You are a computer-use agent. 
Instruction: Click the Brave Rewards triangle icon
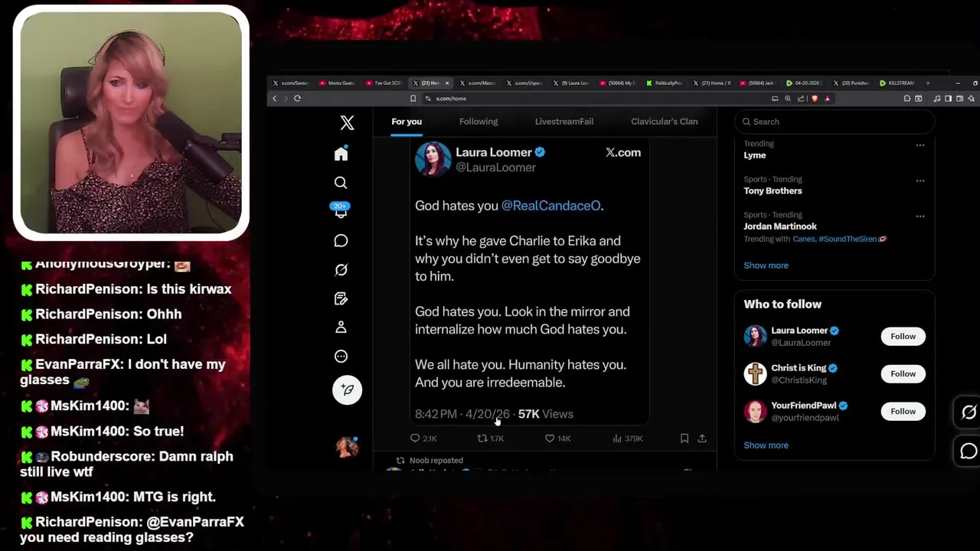tap(827, 99)
